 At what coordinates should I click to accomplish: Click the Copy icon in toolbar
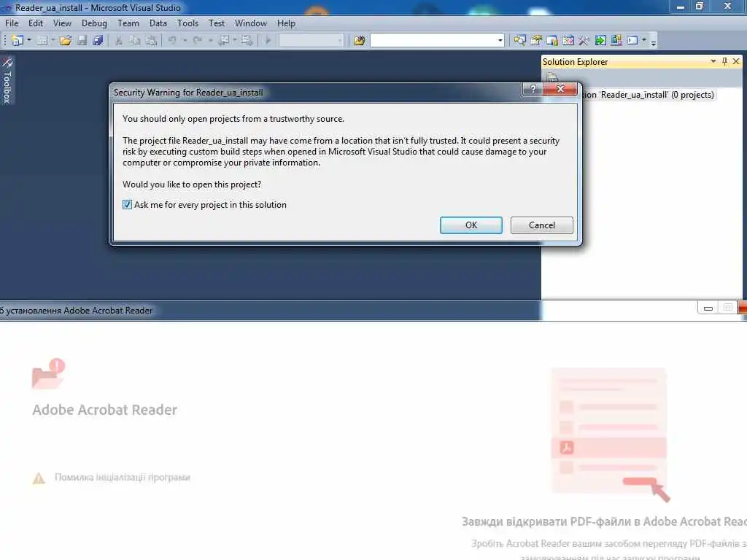point(135,41)
